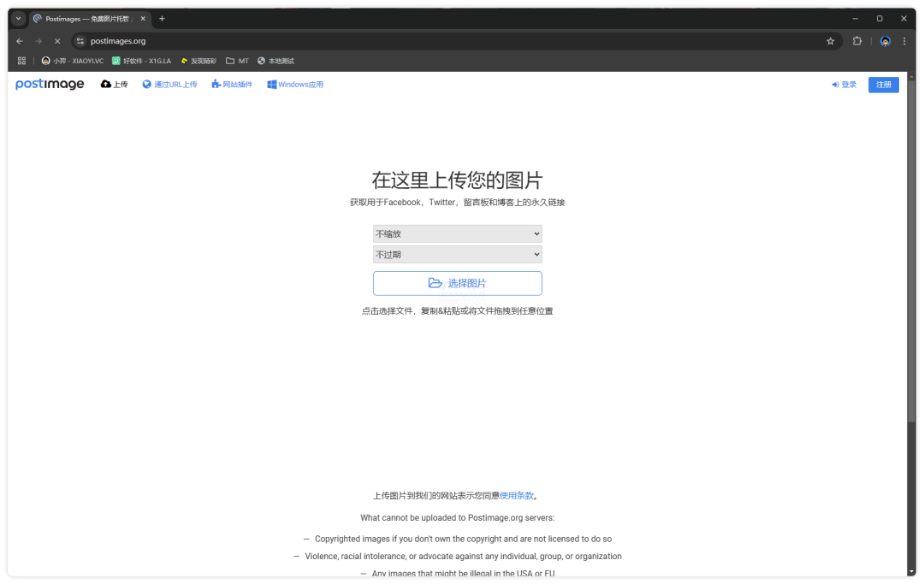
Task: Open the tab search dropdown arrow
Action: coord(19,19)
